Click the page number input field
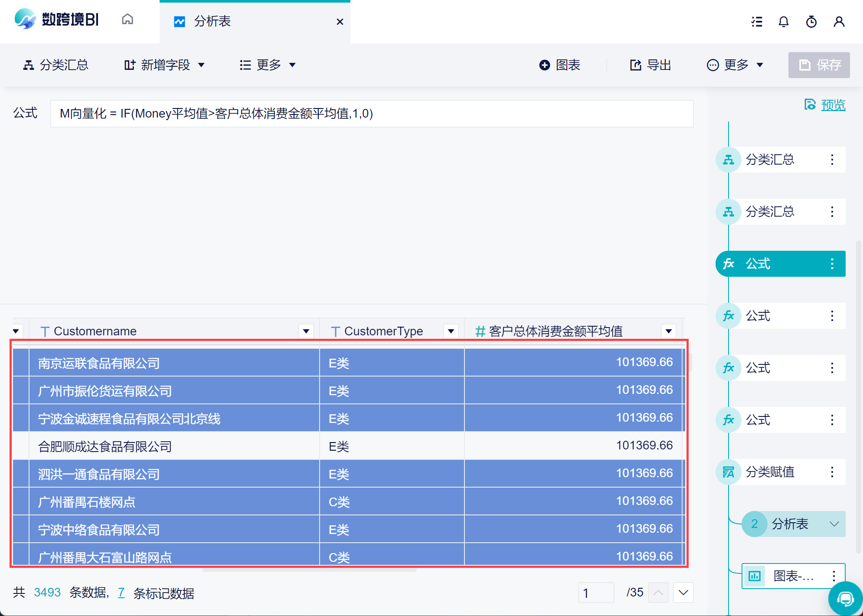863x616 pixels. tap(596, 593)
